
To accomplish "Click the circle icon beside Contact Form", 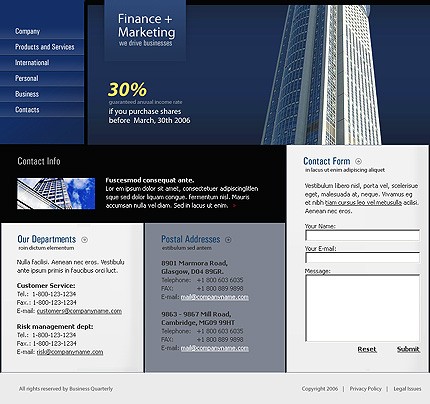I will [358, 161].
